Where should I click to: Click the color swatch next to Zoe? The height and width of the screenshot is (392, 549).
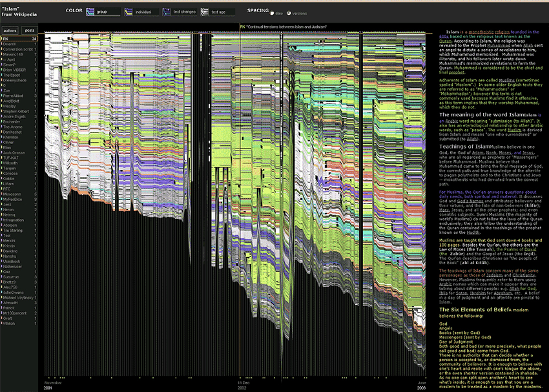(3, 90)
